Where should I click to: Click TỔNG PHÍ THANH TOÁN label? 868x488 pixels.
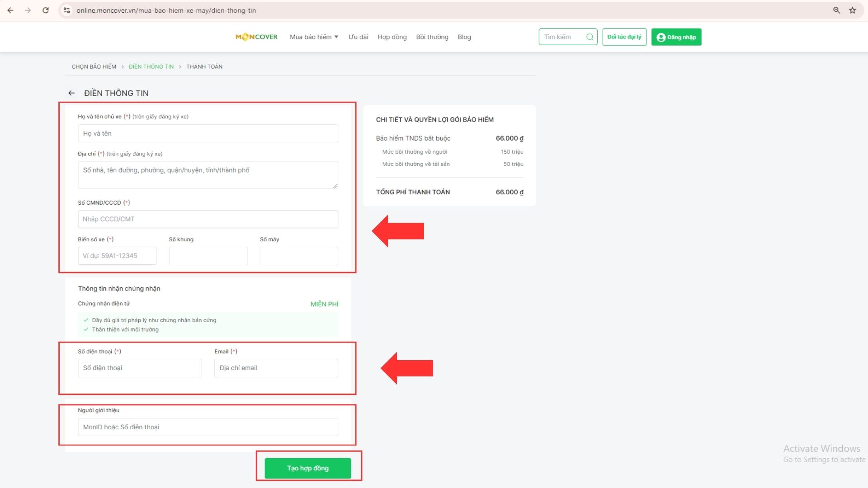pyautogui.click(x=413, y=192)
